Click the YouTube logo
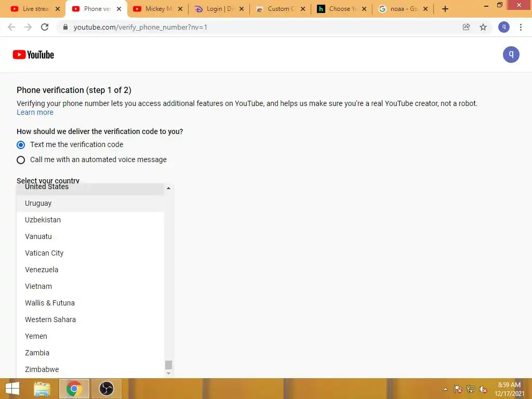Viewport: 532px width, 399px height. pyautogui.click(x=33, y=55)
